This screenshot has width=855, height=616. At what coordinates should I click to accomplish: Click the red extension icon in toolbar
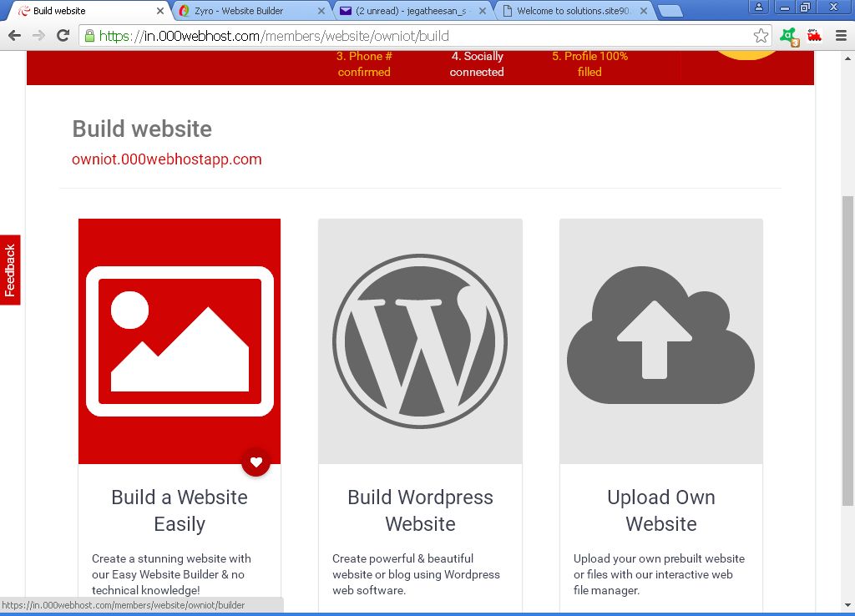814,36
